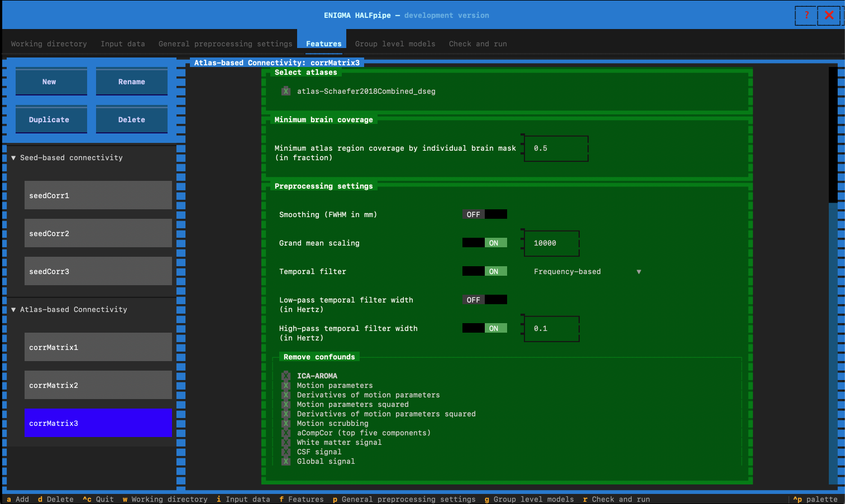Toggle the White matter signal checkbox

tap(286, 442)
